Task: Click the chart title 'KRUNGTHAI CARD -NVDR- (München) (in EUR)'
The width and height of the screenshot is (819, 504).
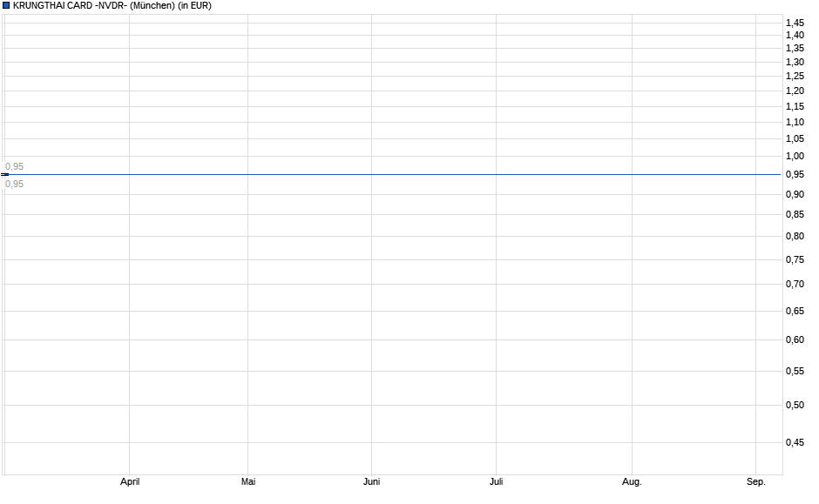Action: tap(112, 6)
